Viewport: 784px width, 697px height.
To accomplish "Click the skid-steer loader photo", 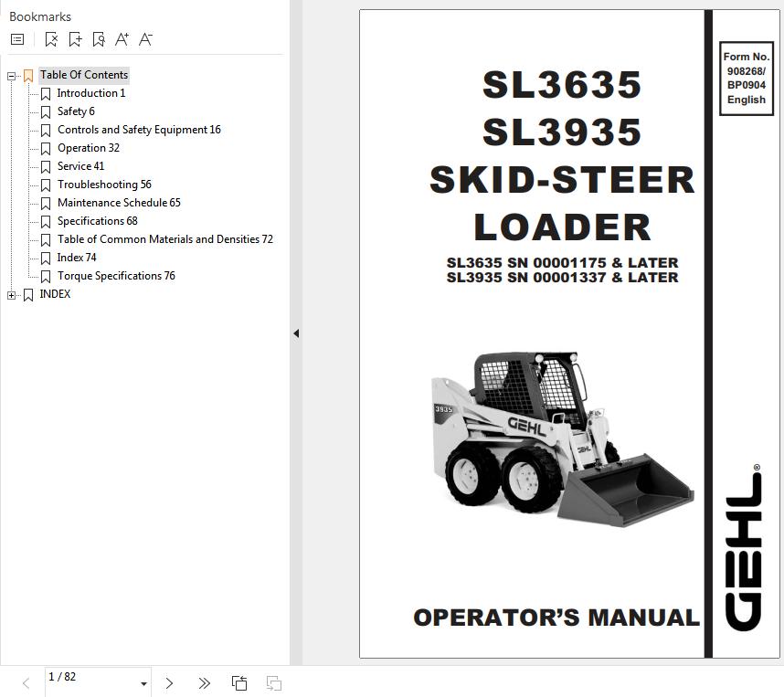I will (562, 439).
